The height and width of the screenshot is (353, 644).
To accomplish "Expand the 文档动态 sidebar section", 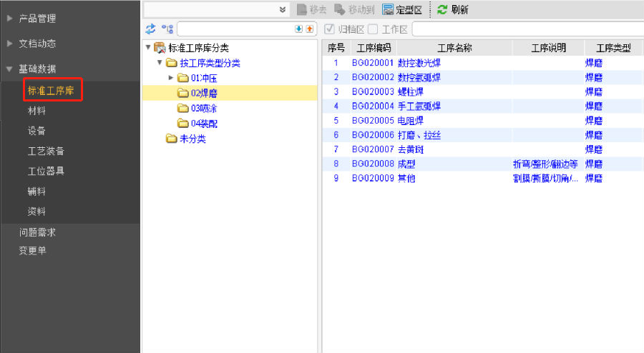I will (9, 43).
